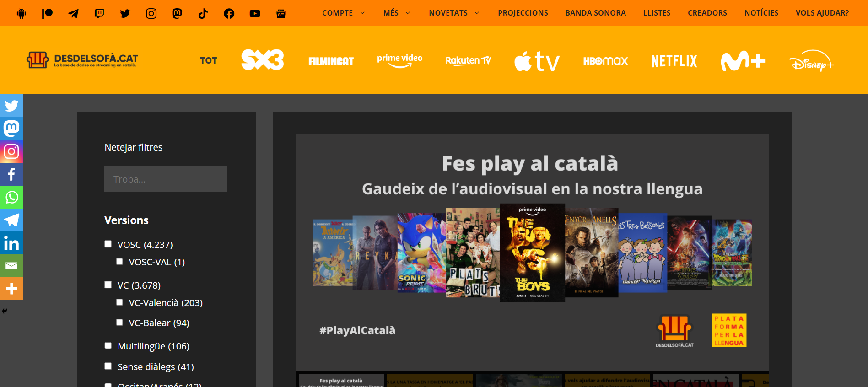Filter by Prime Video platform logo
The height and width of the screenshot is (387, 868).
coord(399,60)
